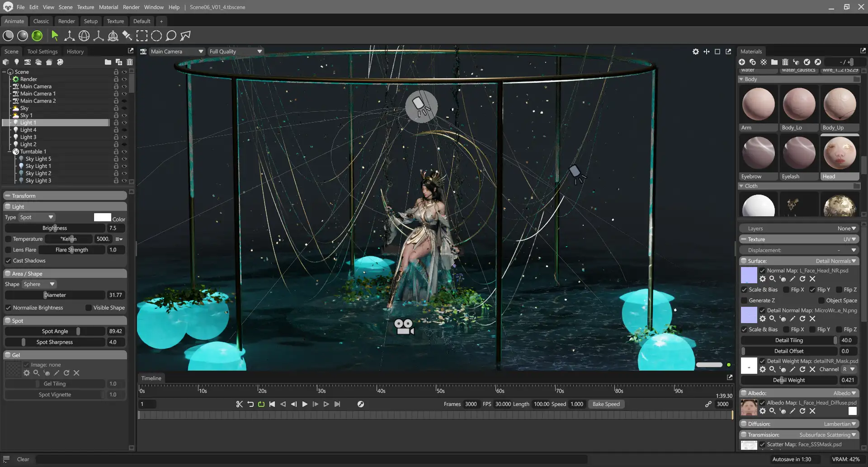868x467 pixels.
Task: Open the light Color swatch in the Light panel
Action: (x=103, y=217)
